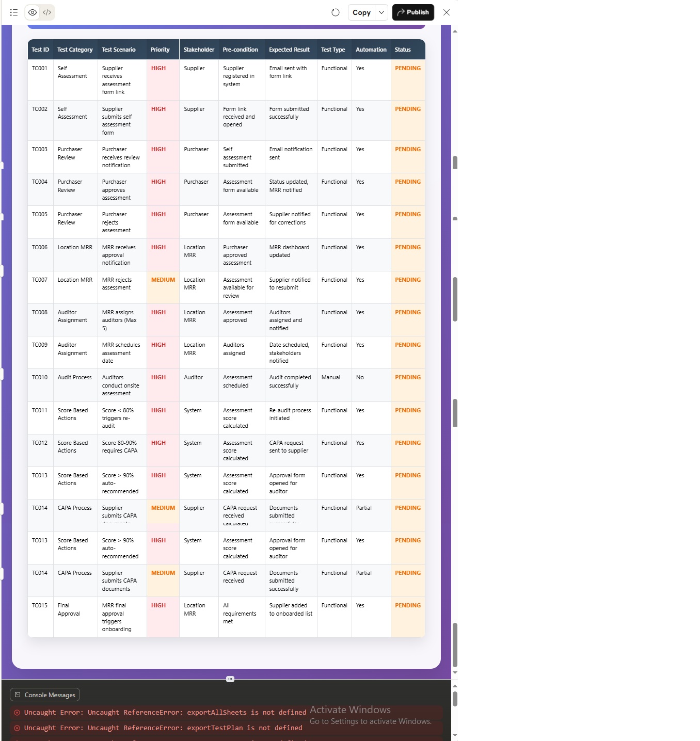700x741 pixels.
Task: Click the Copy button
Action: 361,12
